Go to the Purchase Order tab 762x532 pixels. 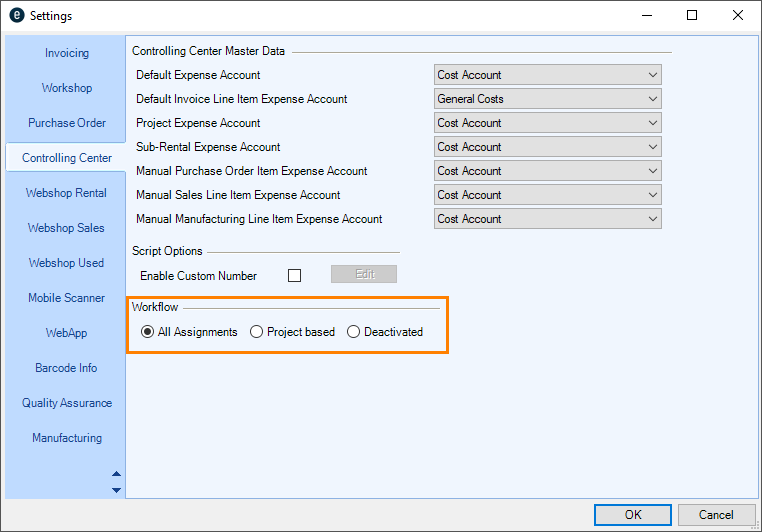click(66, 123)
